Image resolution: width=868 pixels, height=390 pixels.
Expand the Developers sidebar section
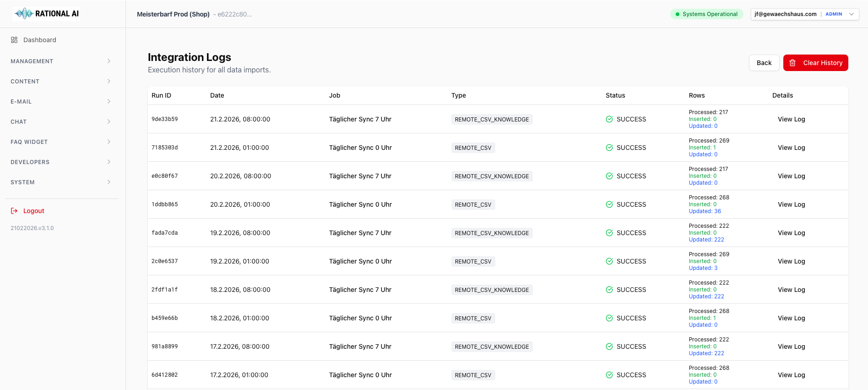coord(60,162)
